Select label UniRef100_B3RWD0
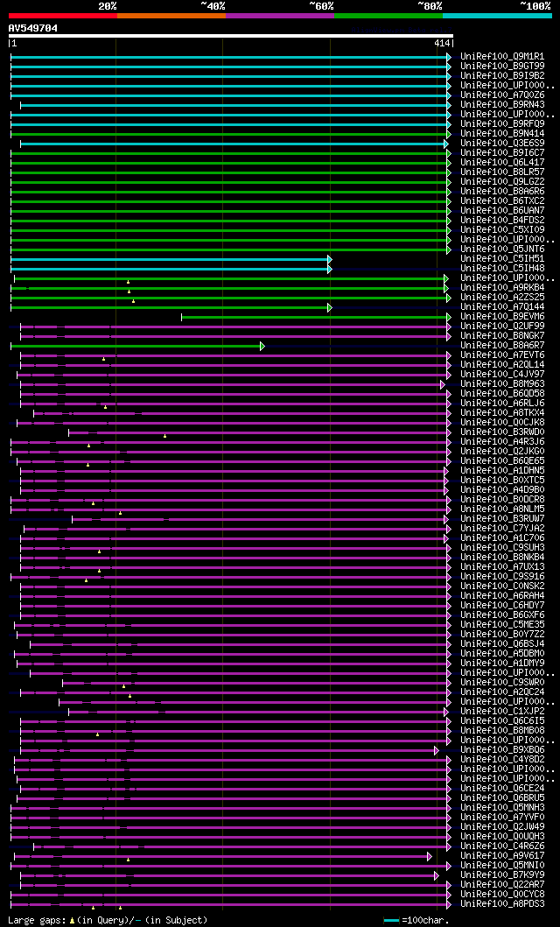This screenshot has width=560, height=927. pyautogui.click(x=503, y=431)
